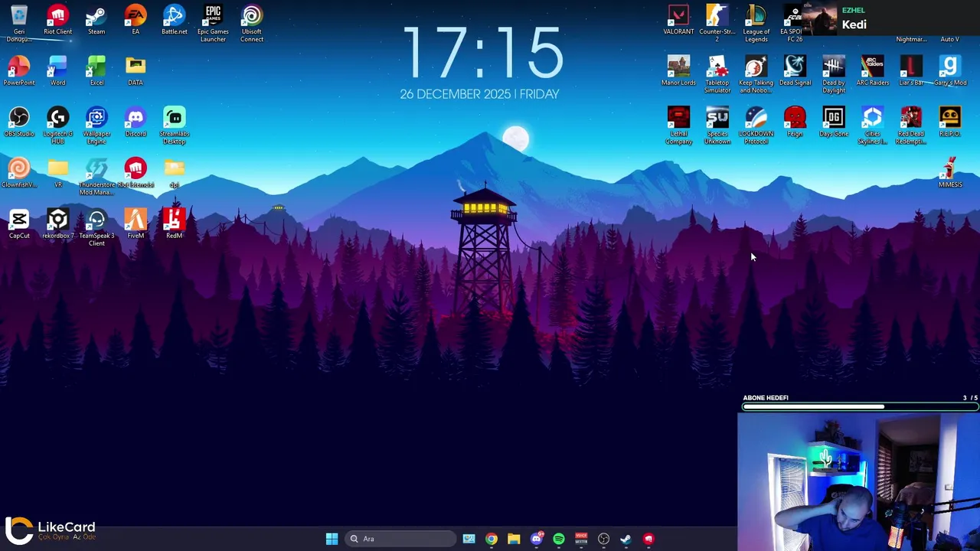Open the Logitech G HUB shortcut
The image size is (980, 551).
coord(57,126)
